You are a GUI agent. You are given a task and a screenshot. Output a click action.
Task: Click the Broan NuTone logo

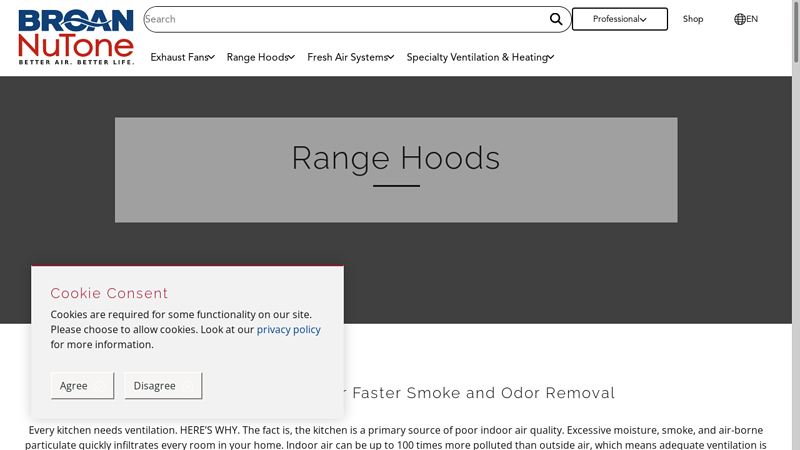click(x=76, y=37)
